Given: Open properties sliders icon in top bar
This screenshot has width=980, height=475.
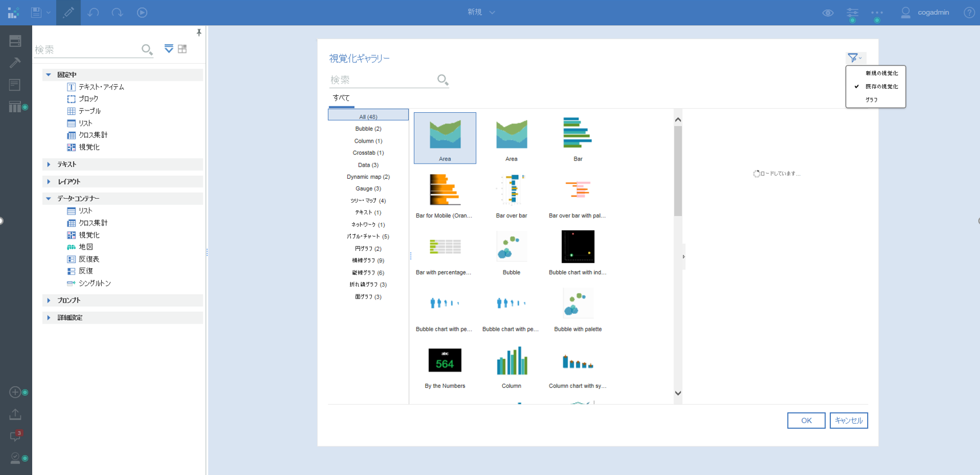Looking at the screenshot, I should click(853, 13).
